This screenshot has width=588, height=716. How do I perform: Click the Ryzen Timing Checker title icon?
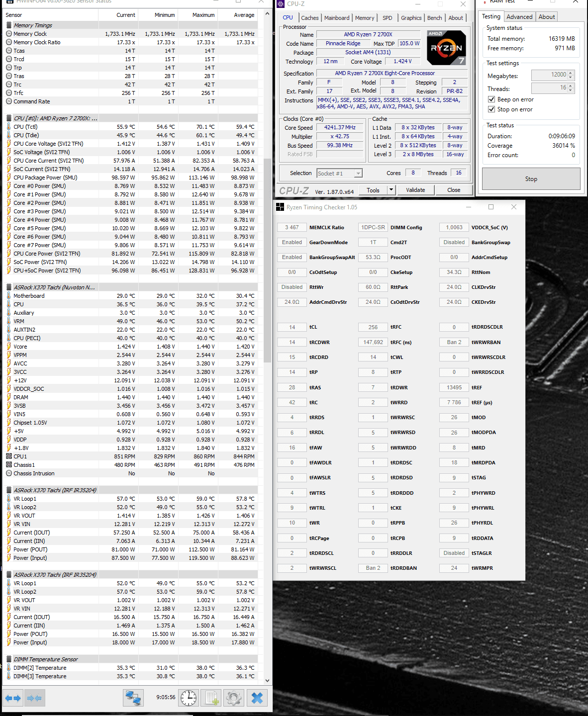[280, 207]
